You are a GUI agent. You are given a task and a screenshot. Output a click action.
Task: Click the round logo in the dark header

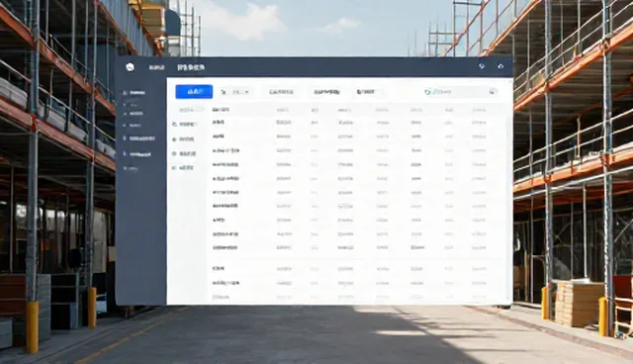click(130, 67)
